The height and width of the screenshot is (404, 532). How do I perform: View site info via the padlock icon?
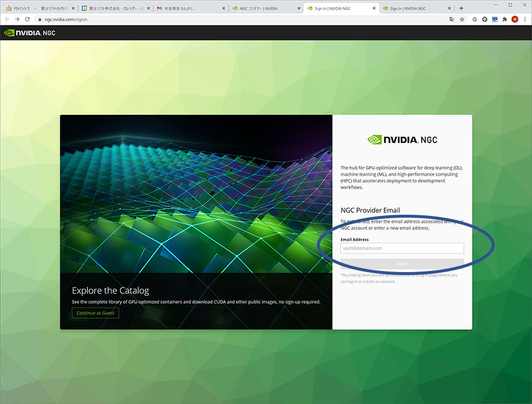pyautogui.click(x=40, y=20)
